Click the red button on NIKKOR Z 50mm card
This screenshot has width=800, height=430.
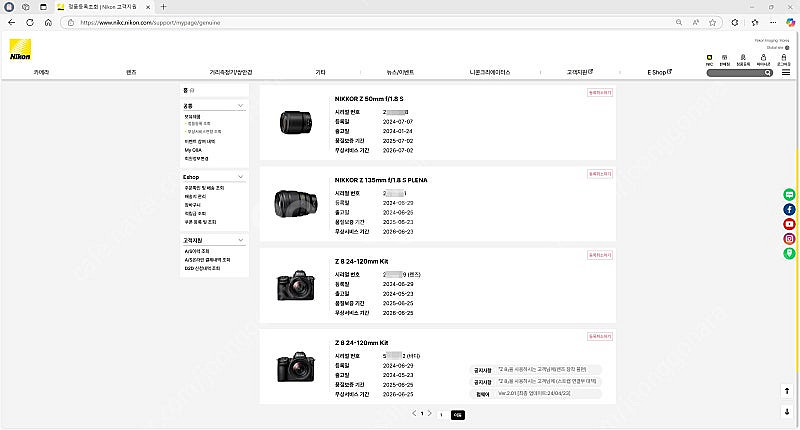point(599,93)
